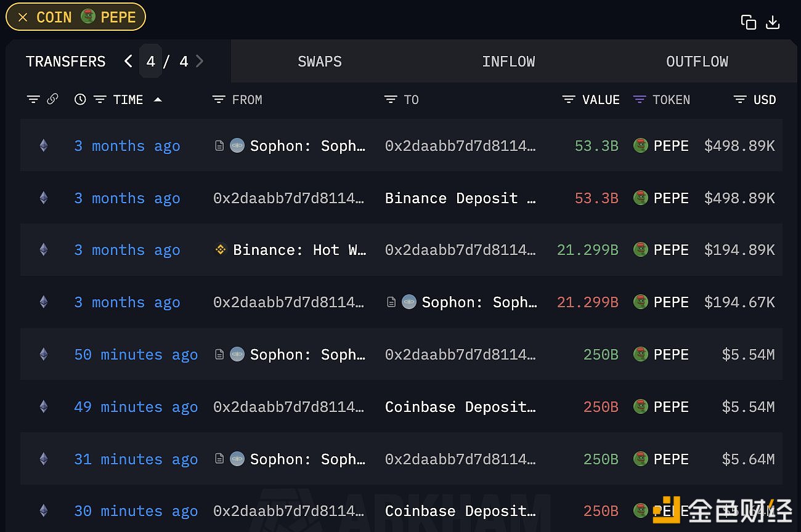The width and height of the screenshot is (801, 532).
Task: Click Ethereum icon in the $194.67K row
Action: click(43, 302)
